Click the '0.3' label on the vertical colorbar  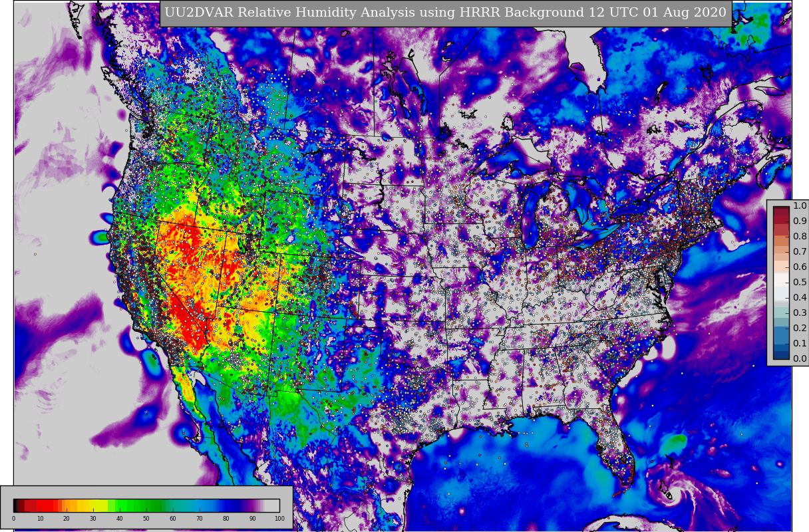pos(800,313)
